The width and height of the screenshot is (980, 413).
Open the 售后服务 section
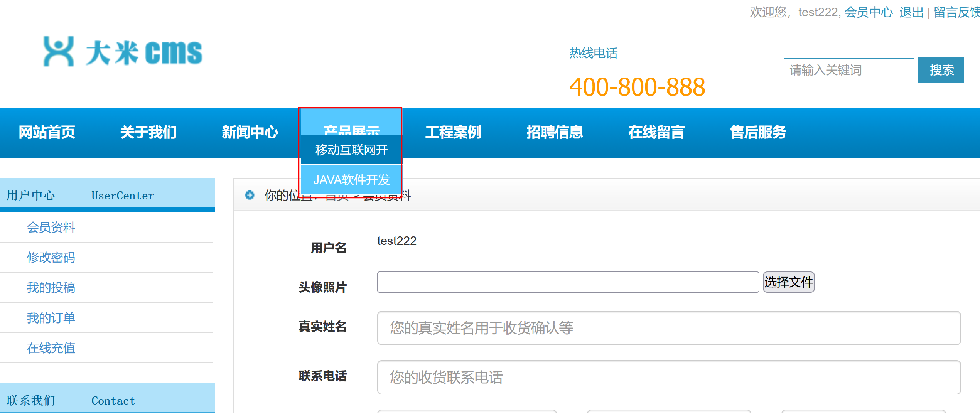[758, 131]
